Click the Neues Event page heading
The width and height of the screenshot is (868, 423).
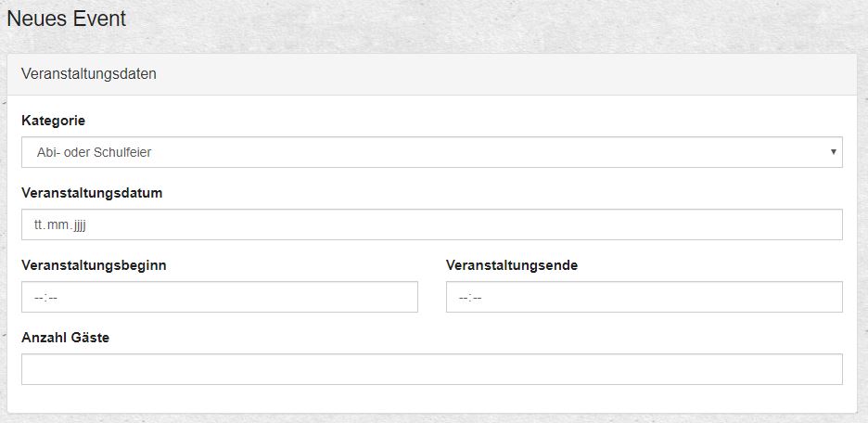click(x=66, y=19)
